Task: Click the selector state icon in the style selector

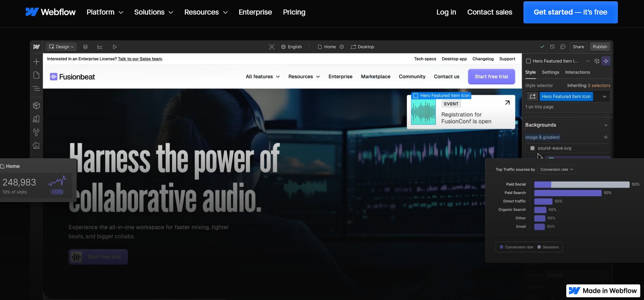Action: click(x=533, y=96)
